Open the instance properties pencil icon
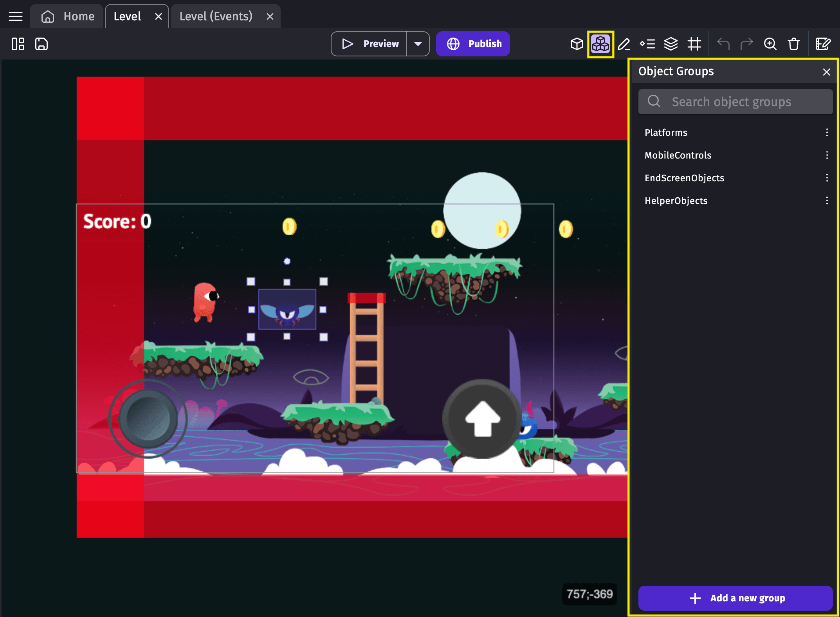 624,44
